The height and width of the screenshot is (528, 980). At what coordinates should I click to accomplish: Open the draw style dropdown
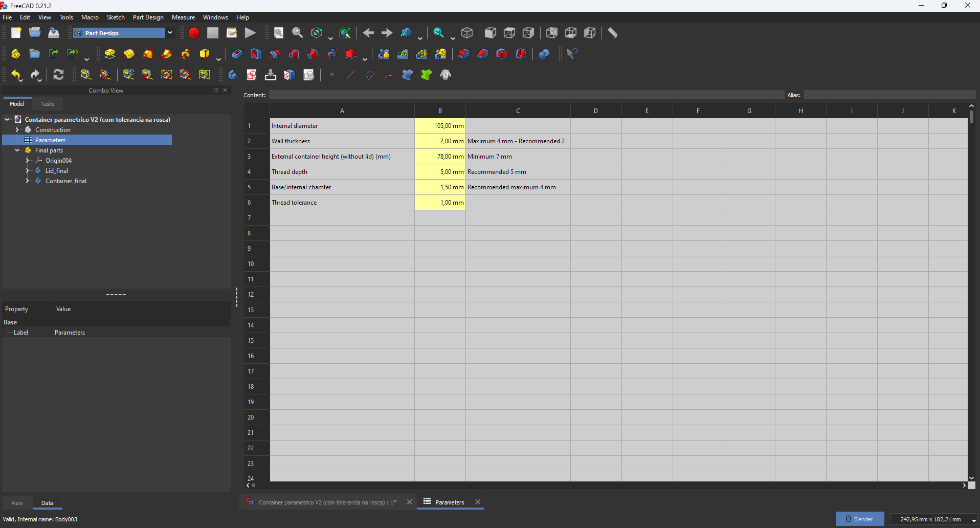coord(330,37)
